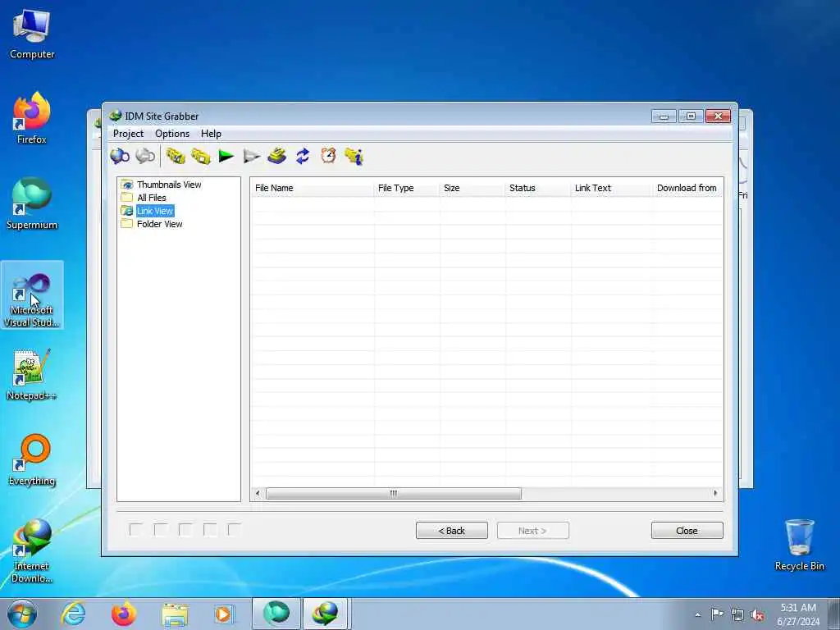
Task: Open the Windows Start menu
Action: coord(21,614)
